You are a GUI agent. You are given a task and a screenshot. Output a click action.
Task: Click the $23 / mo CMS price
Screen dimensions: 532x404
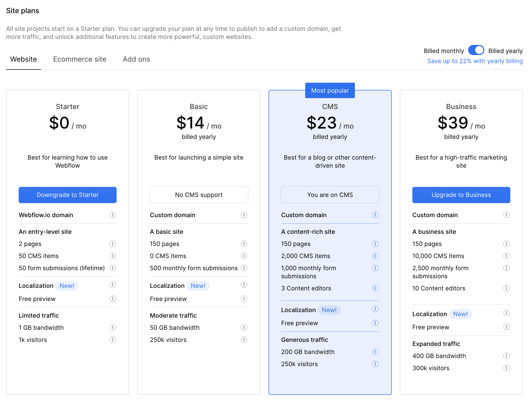(x=330, y=123)
